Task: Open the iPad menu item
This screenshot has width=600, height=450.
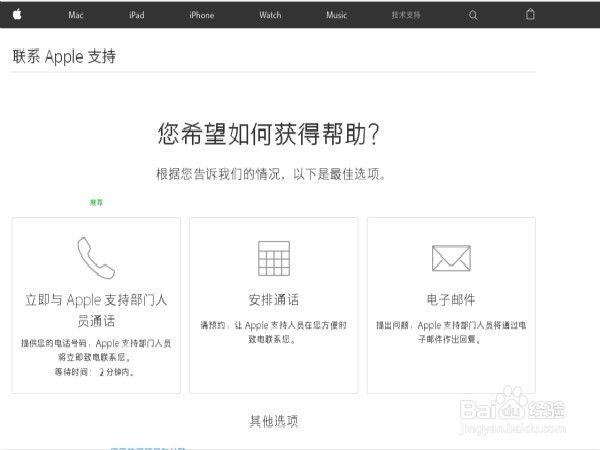Action: click(137, 15)
